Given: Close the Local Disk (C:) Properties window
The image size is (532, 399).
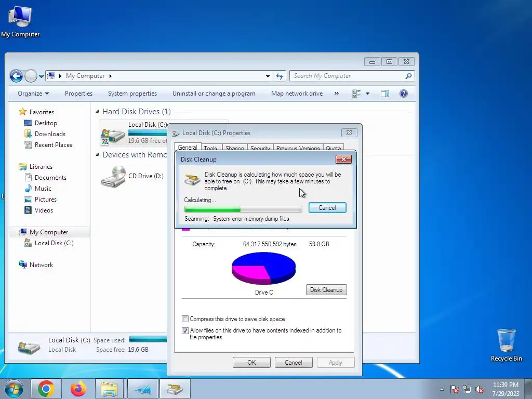Looking at the screenshot, I should (x=349, y=132).
